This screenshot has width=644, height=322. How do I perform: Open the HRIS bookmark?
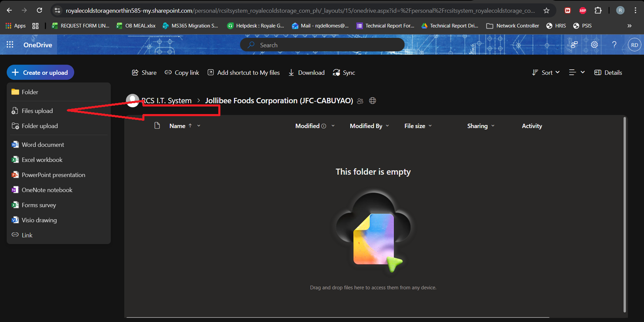pyautogui.click(x=556, y=26)
